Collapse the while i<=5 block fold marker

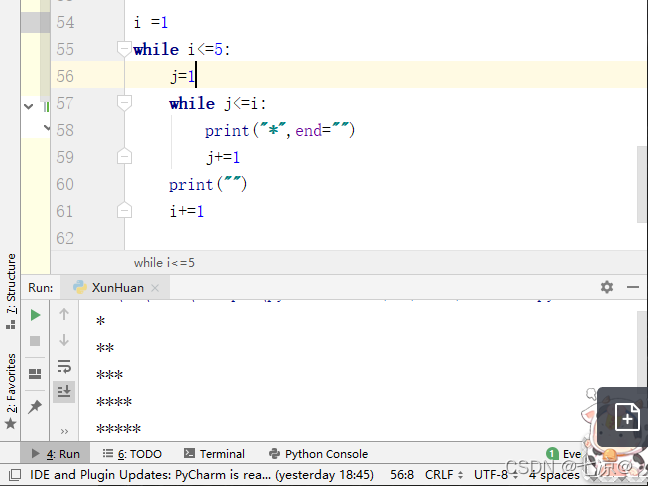pos(124,48)
